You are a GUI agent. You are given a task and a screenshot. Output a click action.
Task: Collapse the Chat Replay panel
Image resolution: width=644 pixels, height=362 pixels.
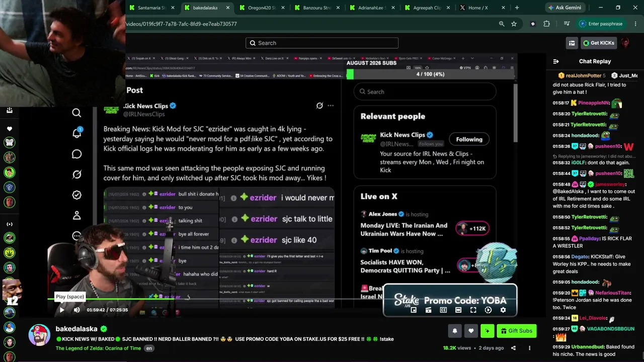point(556,61)
